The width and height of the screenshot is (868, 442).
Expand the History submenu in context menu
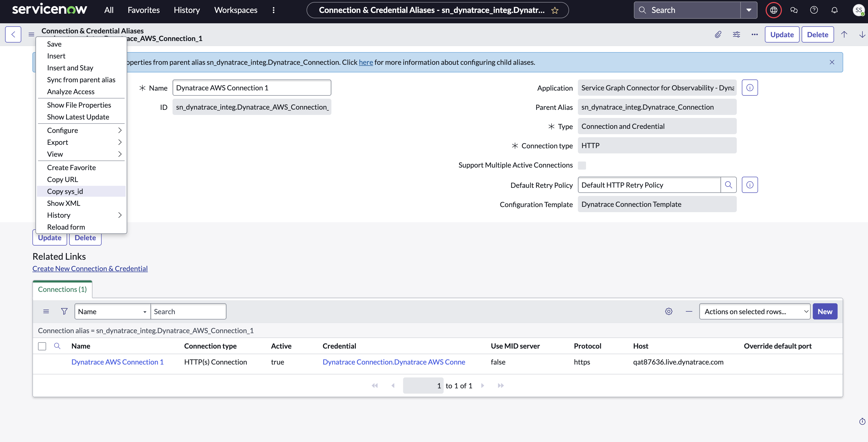[81, 215]
